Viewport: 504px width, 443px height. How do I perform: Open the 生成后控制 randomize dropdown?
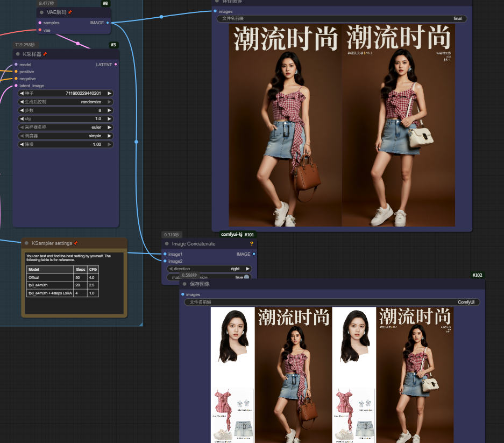pos(66,102)
